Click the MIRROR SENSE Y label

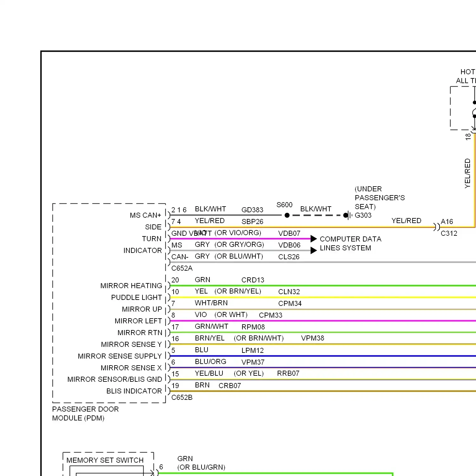coord(131,344)
